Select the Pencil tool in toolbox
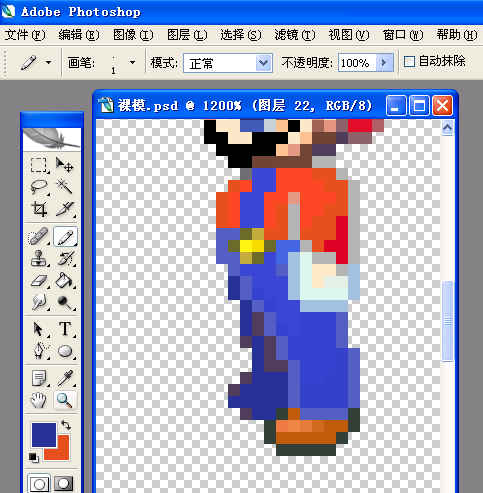483x493 pixels. coord(65,237)
